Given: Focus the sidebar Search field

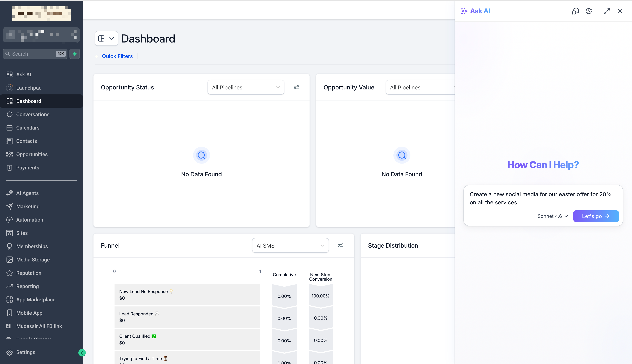Looking at the screenshot, I should [x=33, y=54].
